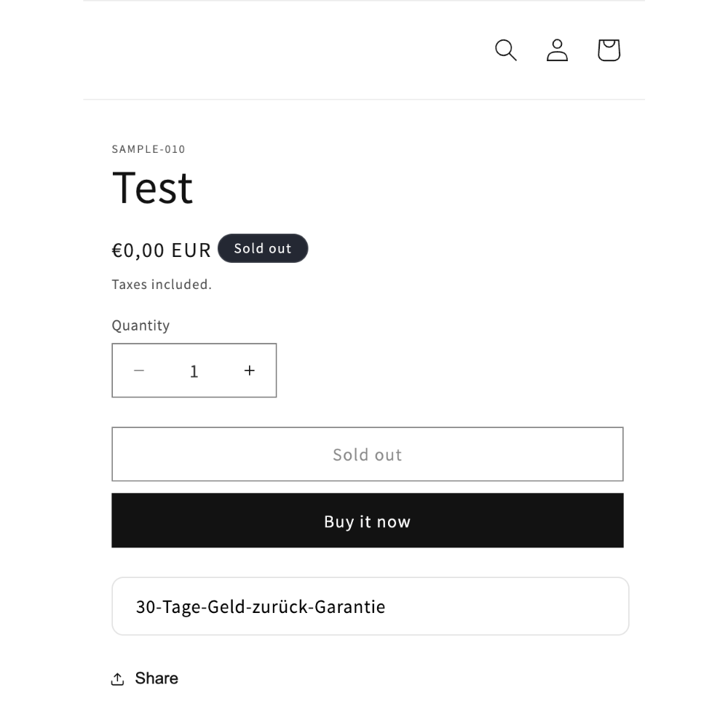Click the disabled Sold out button
The width and height of the screenshot is (728, 728).
(367, 454)
